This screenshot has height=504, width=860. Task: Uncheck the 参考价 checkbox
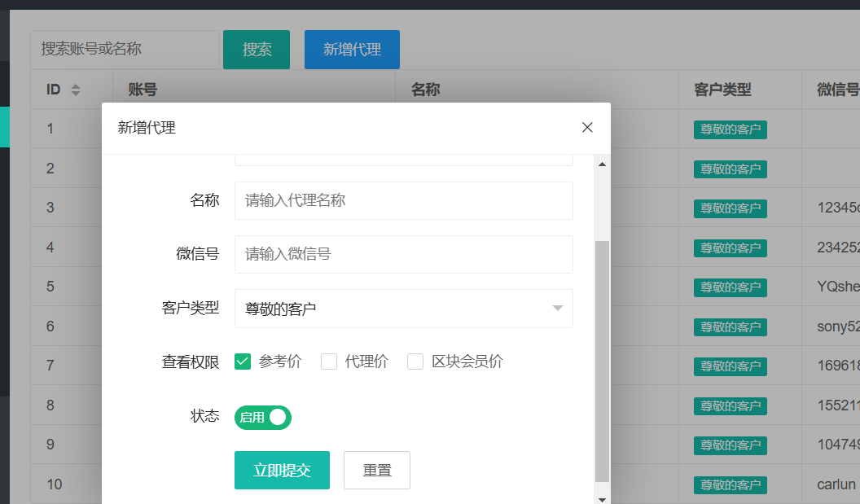coord(243,362)
